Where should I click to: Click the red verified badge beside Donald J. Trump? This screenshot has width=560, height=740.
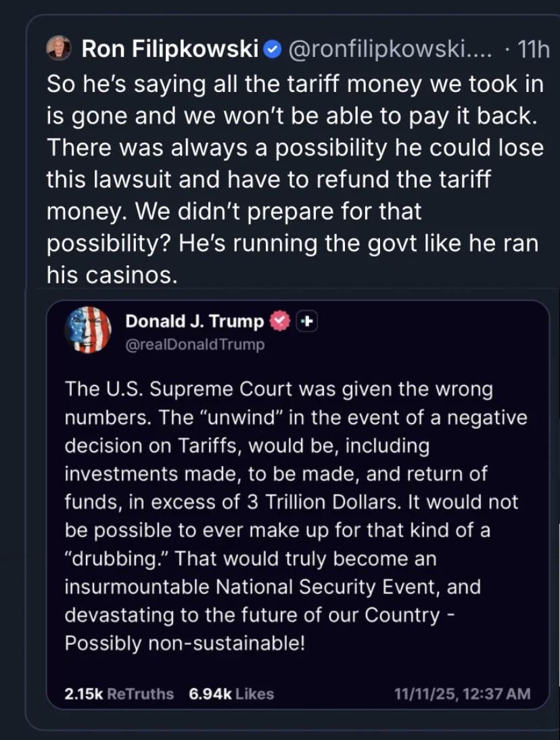click(279, 321)
